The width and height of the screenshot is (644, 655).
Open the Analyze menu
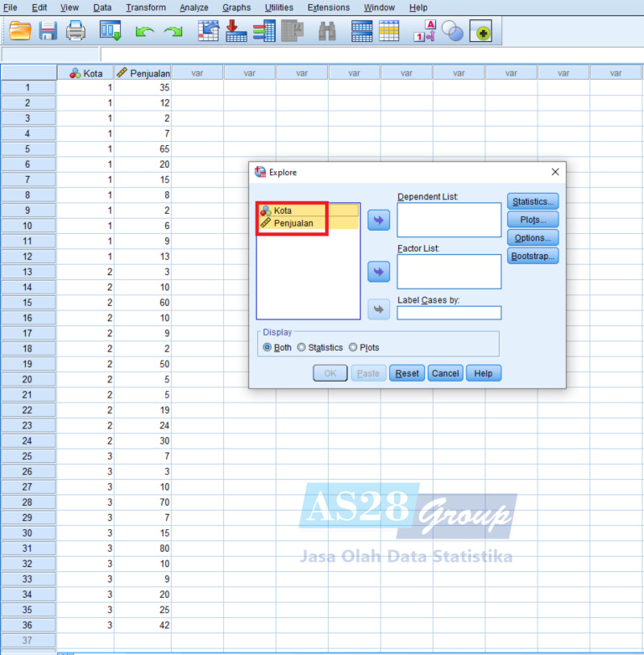point(194,8)
